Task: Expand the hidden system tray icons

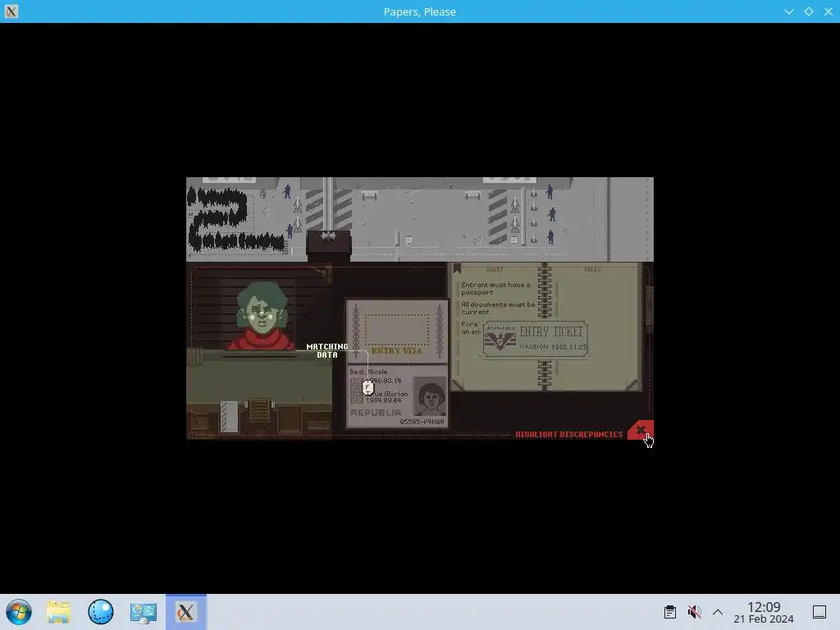Action: (718, 612)
